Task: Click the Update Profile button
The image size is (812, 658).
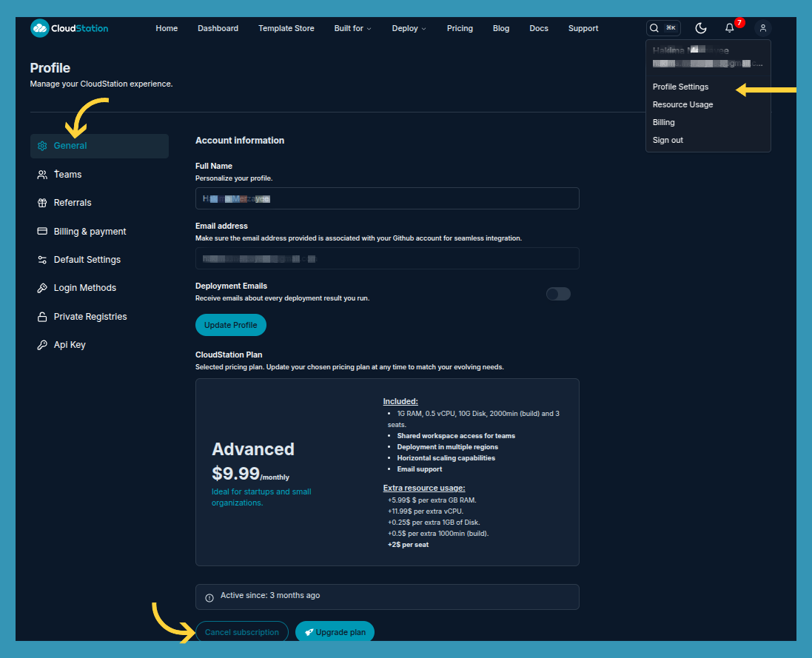Action: (230, 325)
